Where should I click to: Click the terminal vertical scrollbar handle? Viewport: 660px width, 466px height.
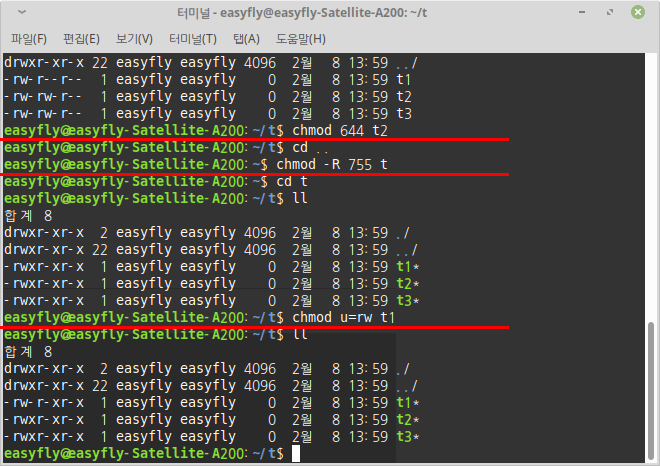pyautogui.click(x=651, y=391)
